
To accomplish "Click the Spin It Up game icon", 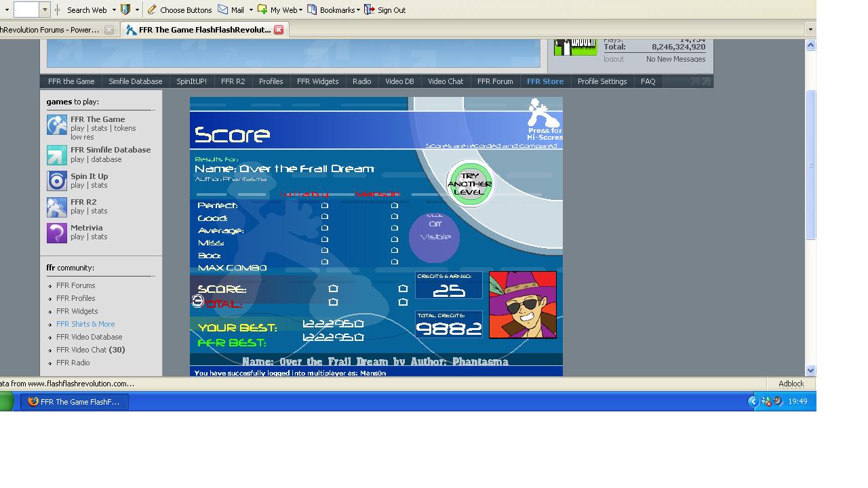I will [57, 181].
